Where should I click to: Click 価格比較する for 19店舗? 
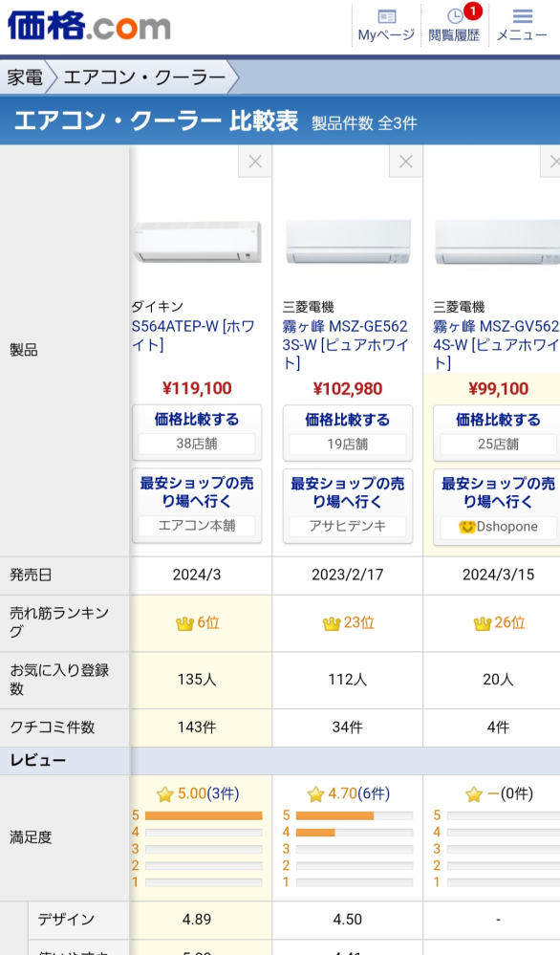(x=348, y=432)
